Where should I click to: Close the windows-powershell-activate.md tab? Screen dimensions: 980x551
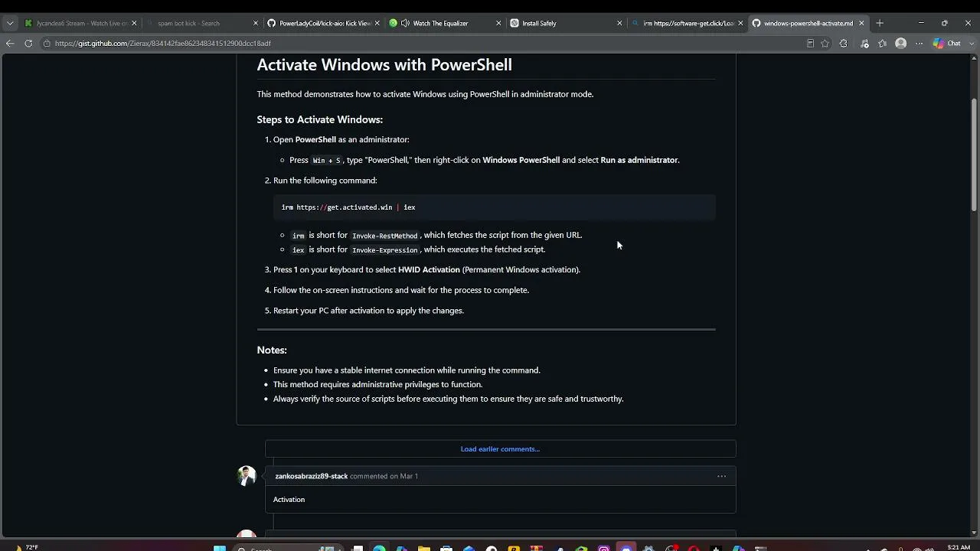[861, 23]
